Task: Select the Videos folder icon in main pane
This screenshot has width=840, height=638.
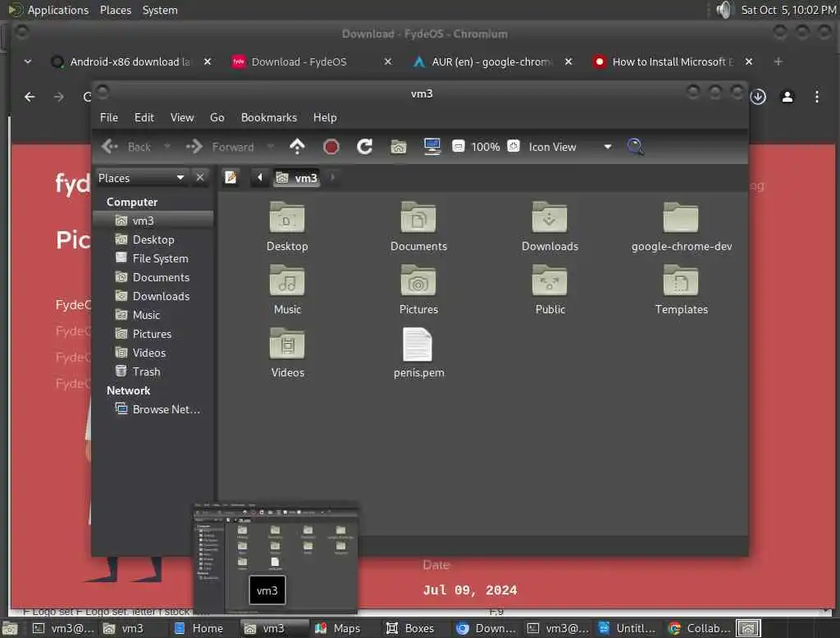Action: (287, 344)
